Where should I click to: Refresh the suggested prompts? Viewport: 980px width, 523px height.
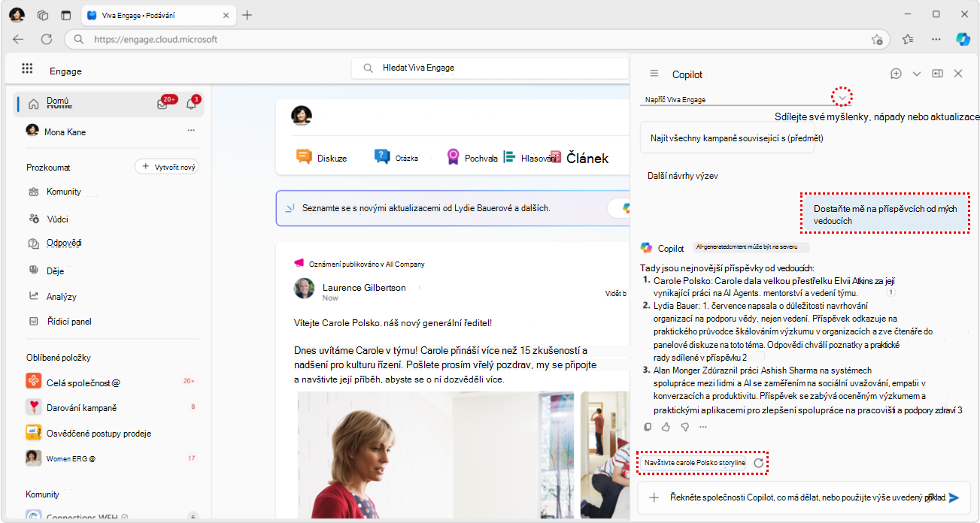pos(758,463)
